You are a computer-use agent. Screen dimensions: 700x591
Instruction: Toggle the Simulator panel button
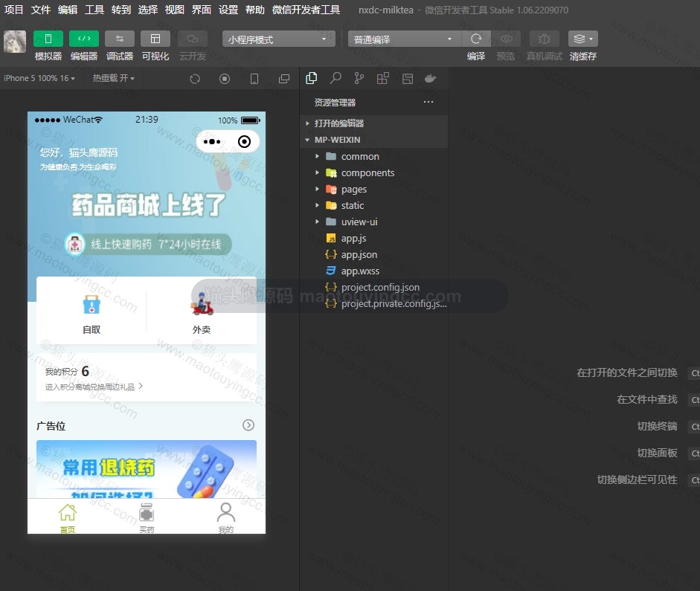48,39
